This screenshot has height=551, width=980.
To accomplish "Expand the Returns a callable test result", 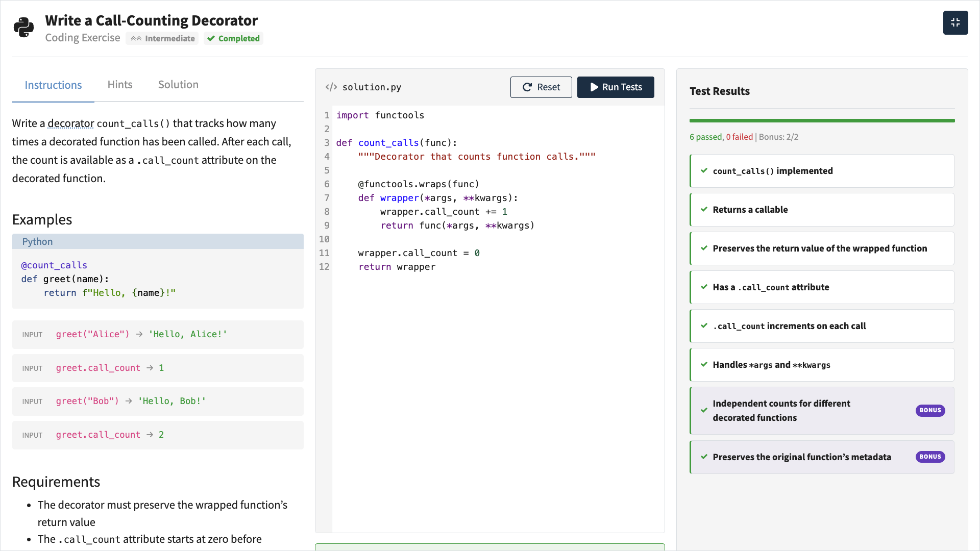I will pos(822,210).
